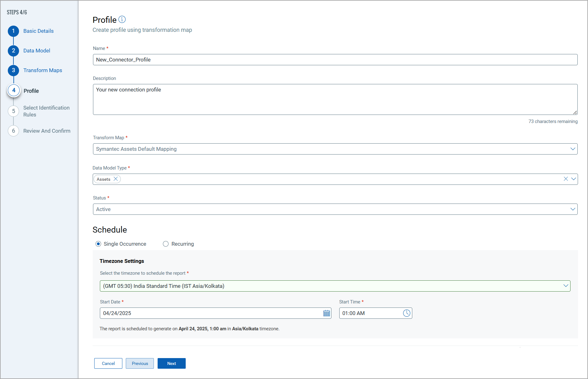Go to step 1 circle icon

13,31
